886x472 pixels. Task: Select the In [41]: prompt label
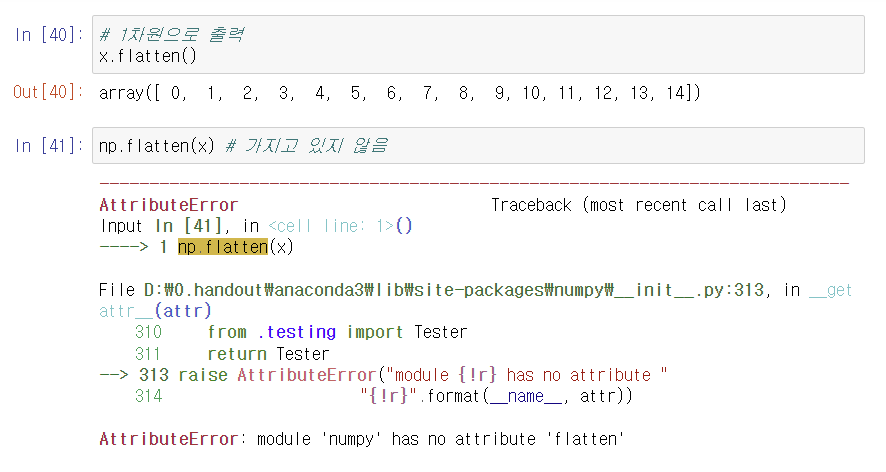49,146
